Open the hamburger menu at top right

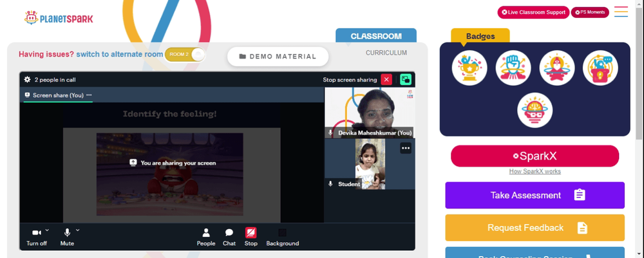pyautogui.click(x=621, y=12)
